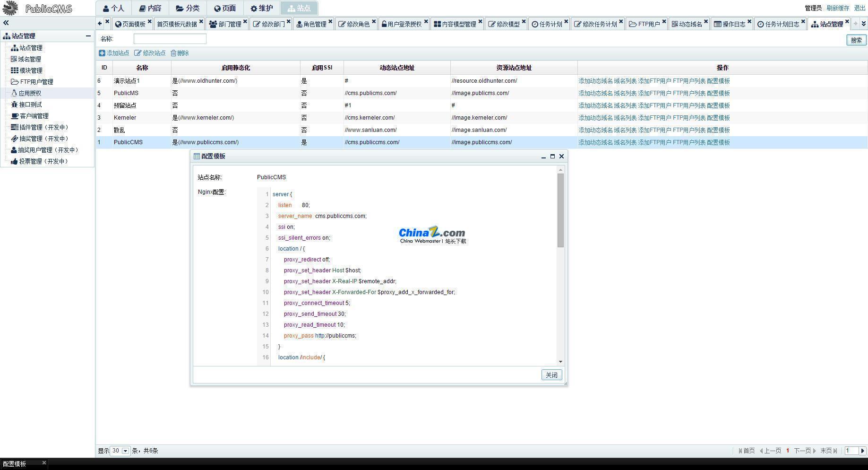868x470 pixels.
Task: Close the 站点管理 tab
Action: [x=847, y=22]
